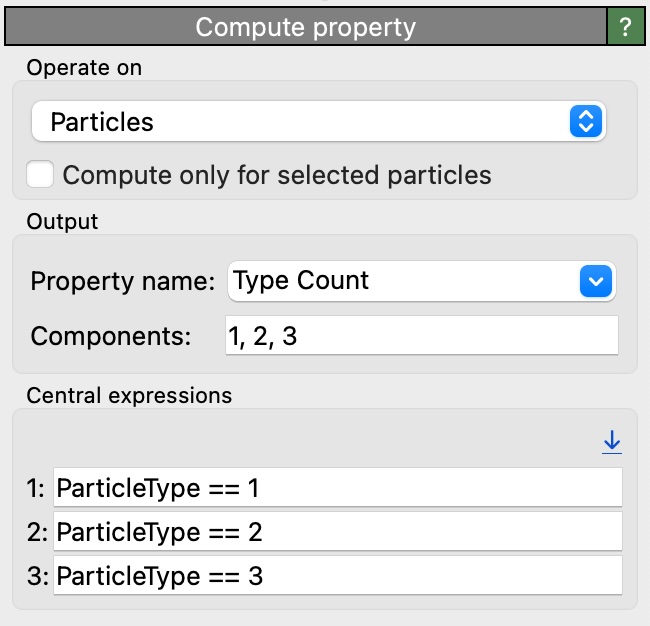
Task: Click the expression field "ParticleType == 1"
Action: point(338,488)
